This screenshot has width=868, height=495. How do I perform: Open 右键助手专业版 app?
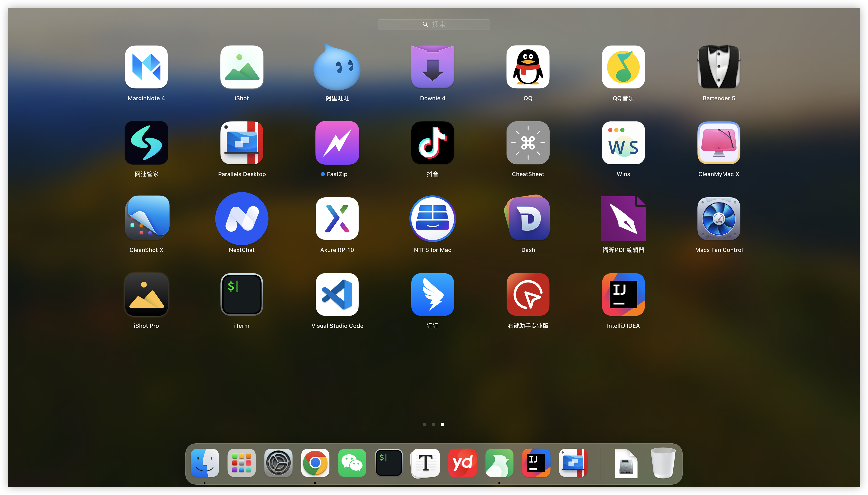pos(528,295)
